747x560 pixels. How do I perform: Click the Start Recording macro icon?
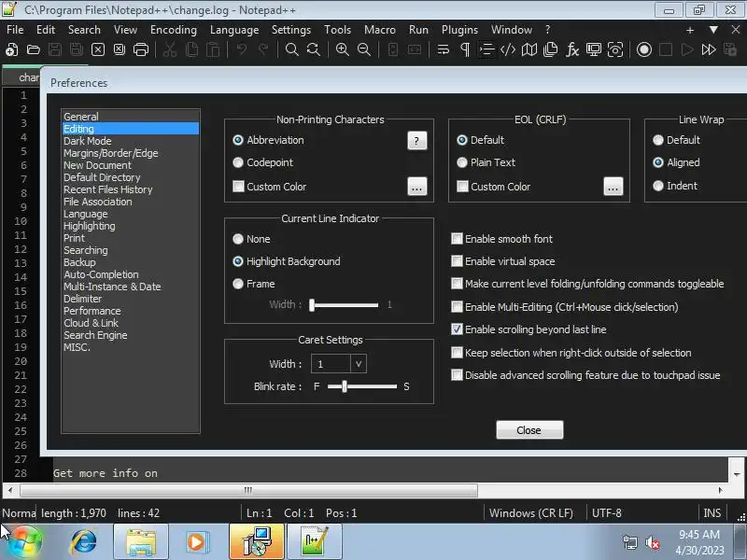(x=644, y=49)
